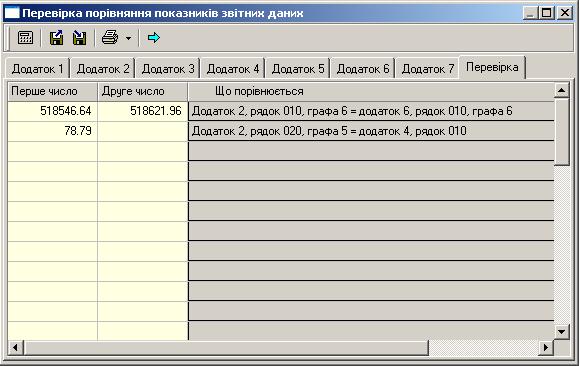The image size is (580, 366).
Task: Click the printer icon
Action: (x=110, y=38)
